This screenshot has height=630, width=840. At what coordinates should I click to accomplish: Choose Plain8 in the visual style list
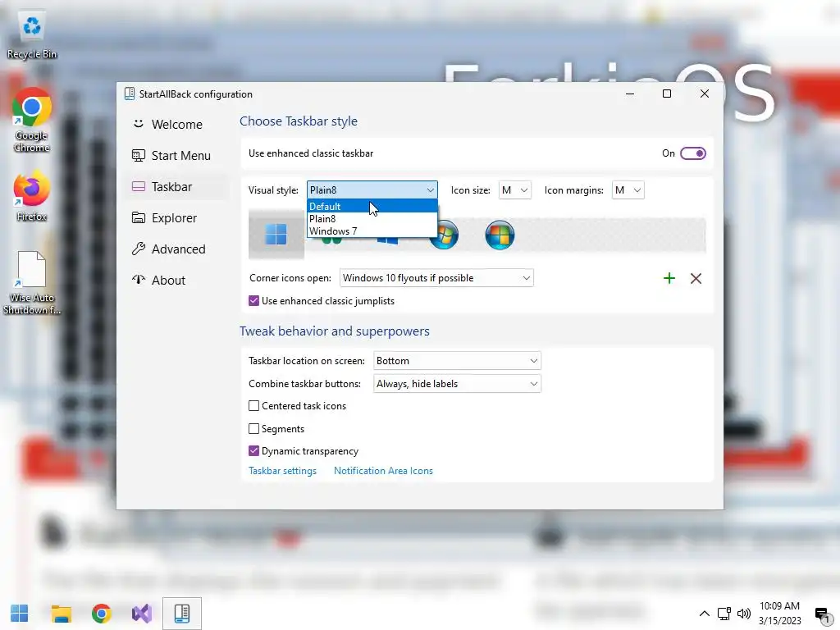point(372,218)
